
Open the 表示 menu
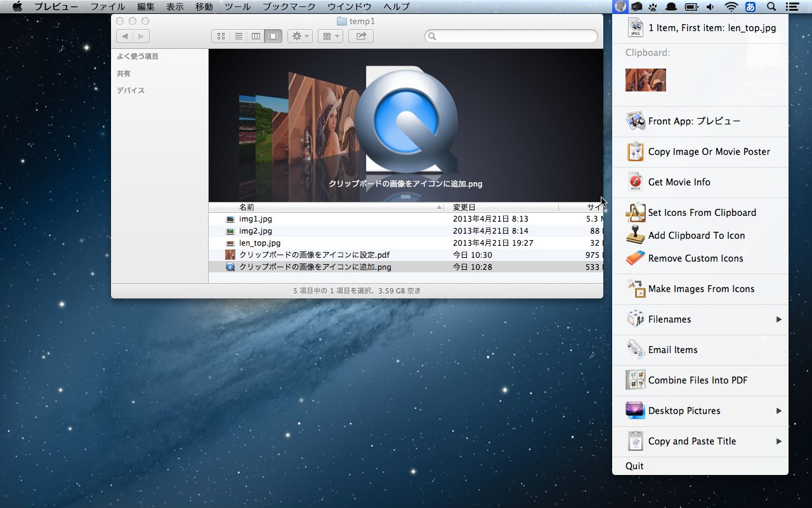click(175, 7)
